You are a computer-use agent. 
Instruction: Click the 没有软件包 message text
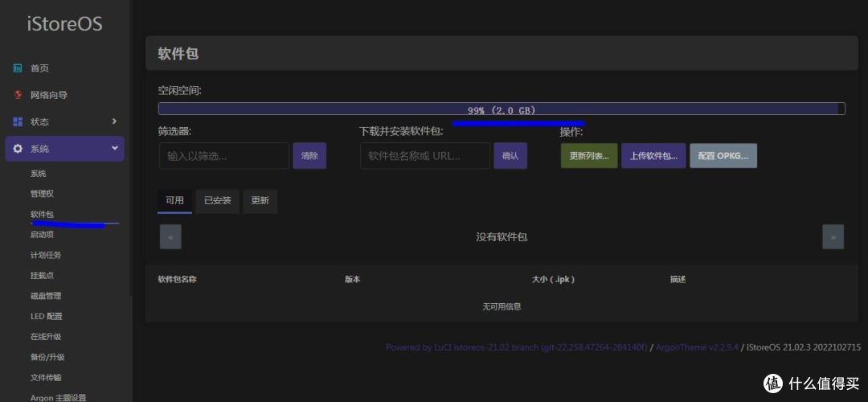coord(502,237)
